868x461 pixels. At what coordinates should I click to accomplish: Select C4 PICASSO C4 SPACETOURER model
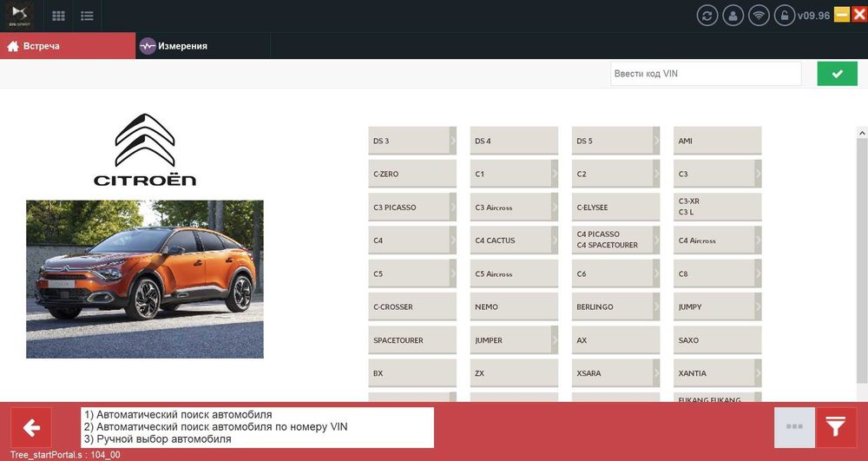(615, 240)
